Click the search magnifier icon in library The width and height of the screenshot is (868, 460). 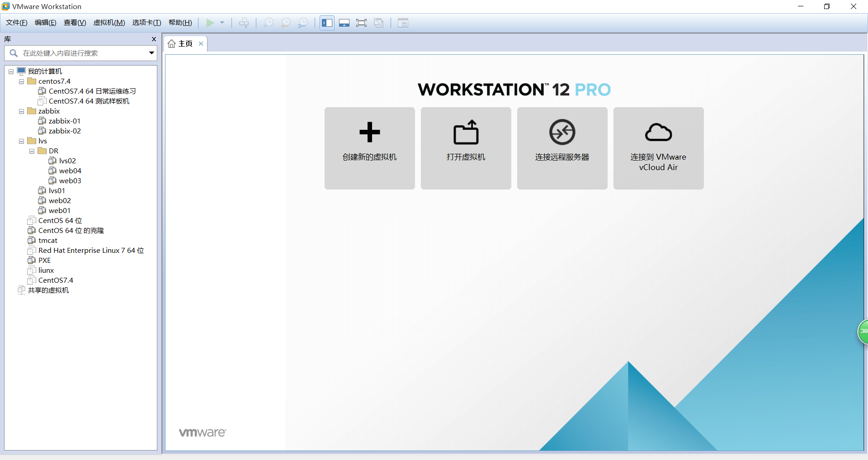(x=14, y=53)
